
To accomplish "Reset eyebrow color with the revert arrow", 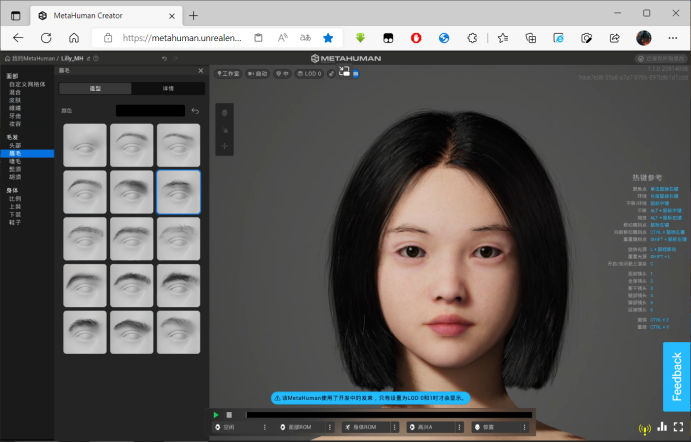I will (x=195, y=111).
